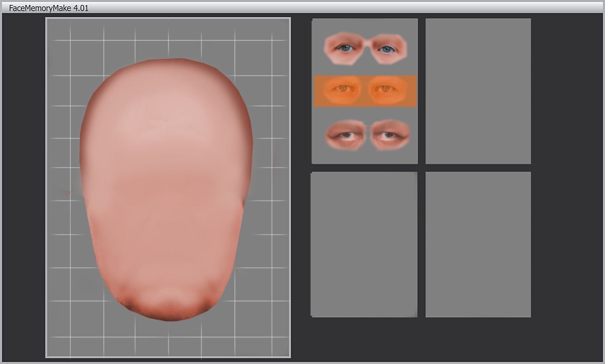This screenshot has height=364, width=605.
Task: Click the center of the blank face
Action: click(x=166, y=189)
